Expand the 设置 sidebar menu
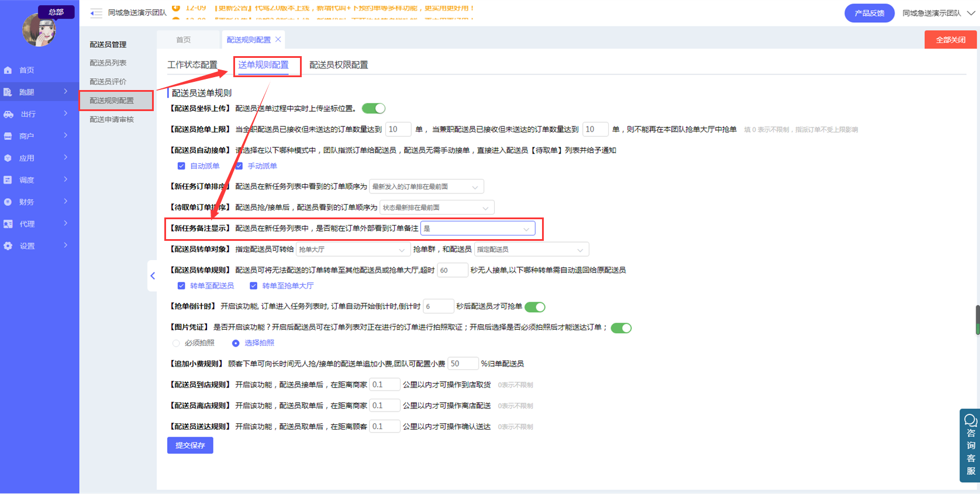Image resolution: width=980 pixels, height=494 pixels. point(65,246)
